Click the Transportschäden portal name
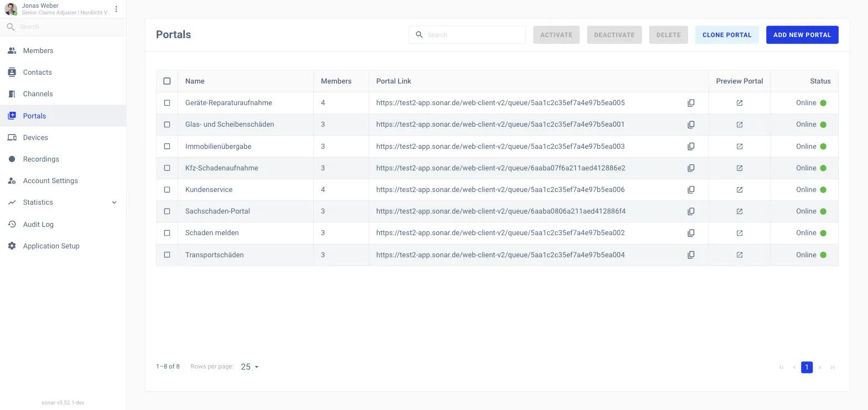The image size is (868, 410). pos(214,255)
